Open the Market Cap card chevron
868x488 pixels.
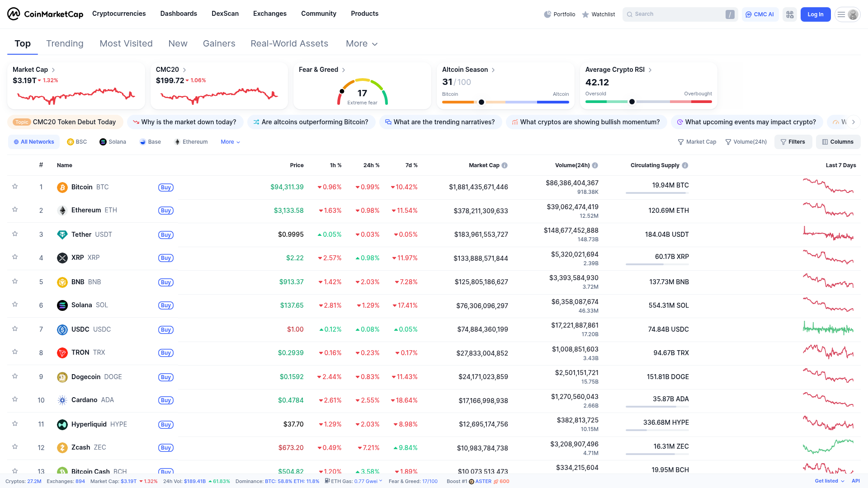pos(53,70)
